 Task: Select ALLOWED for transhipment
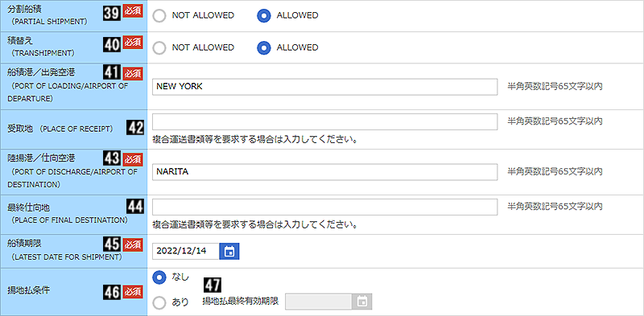(x=264, y=47)
